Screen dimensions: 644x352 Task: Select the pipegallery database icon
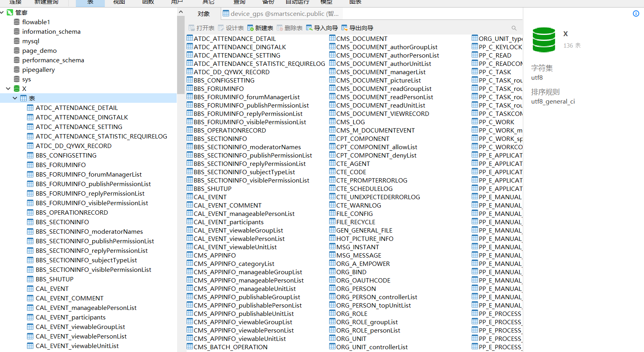(x=17, y=69)
